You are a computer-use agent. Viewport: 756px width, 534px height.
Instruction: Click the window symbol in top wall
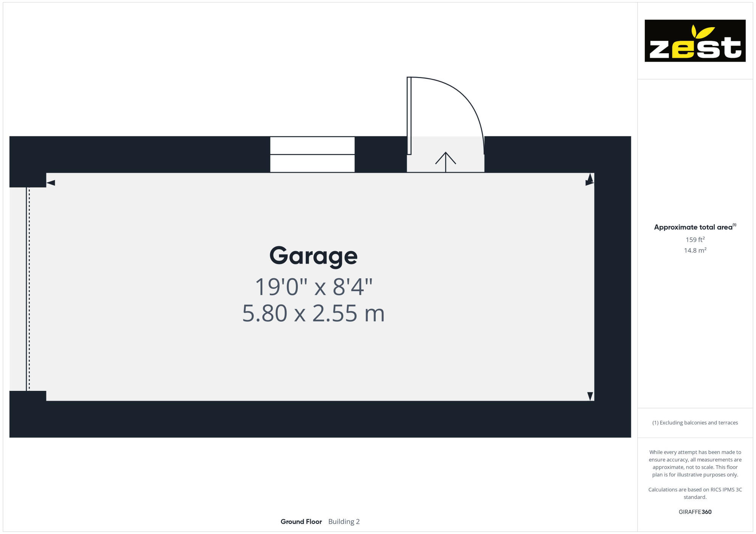click(312, 154)
